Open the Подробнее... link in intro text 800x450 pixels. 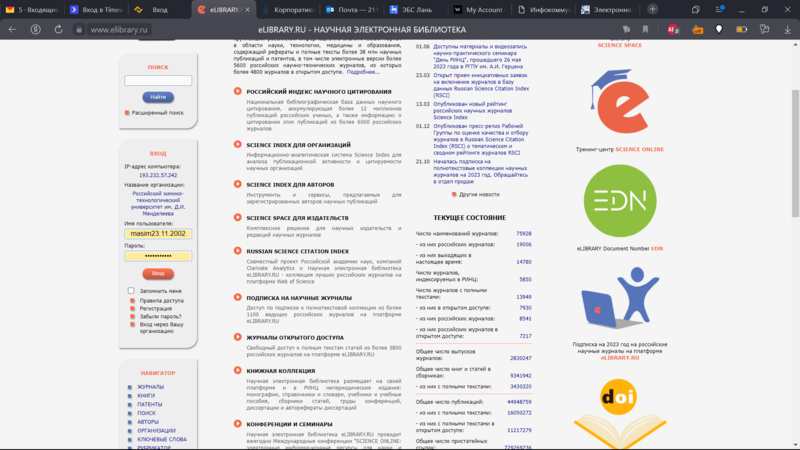[x=363, y=72]
